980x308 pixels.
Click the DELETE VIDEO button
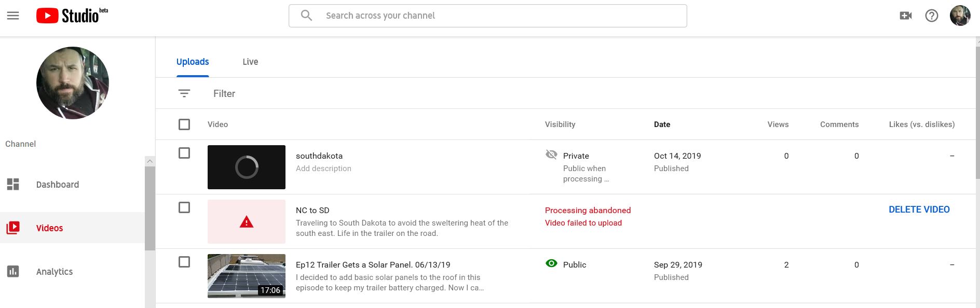(919, 209)
